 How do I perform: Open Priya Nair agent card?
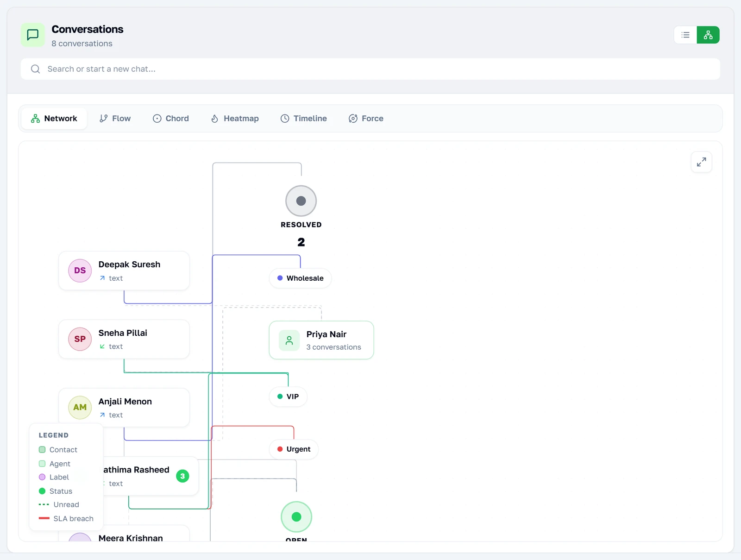coord(321,340)
